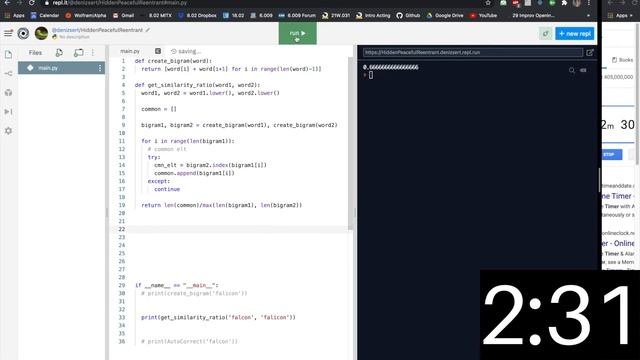Expand the bookmarks overflow arrow

(588, 16)
